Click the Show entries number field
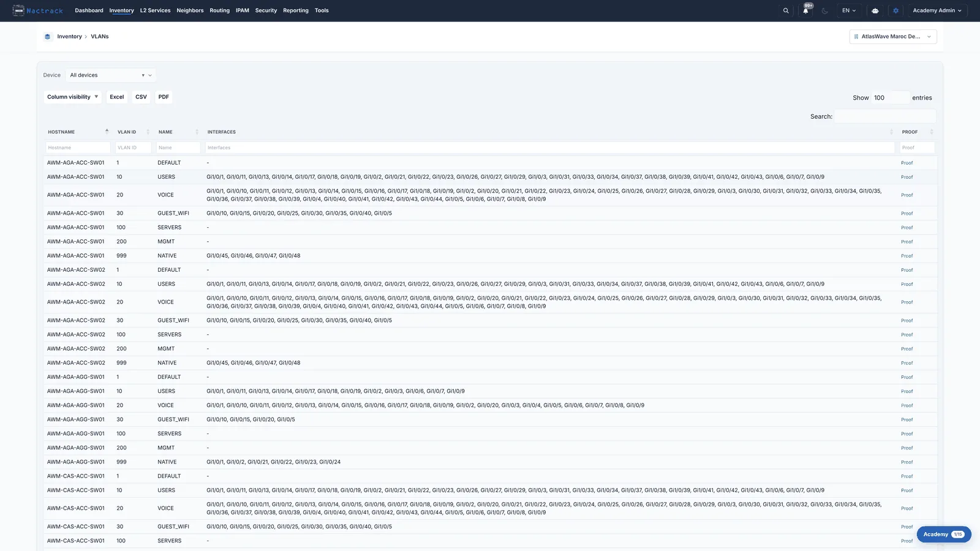The height and width of the screenshot is (551, 980). pyautogui.click(x=891, y=97)
